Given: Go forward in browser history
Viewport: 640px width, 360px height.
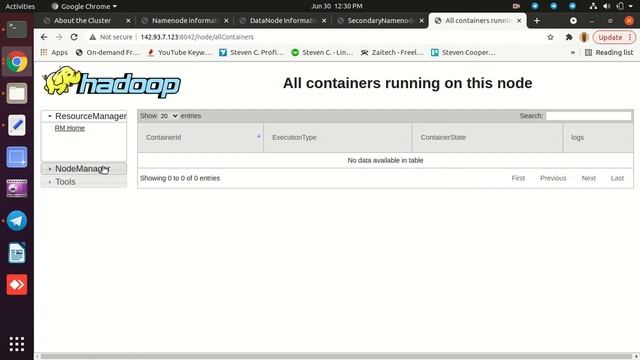Looking at the screenshot, I should point(59,37).
